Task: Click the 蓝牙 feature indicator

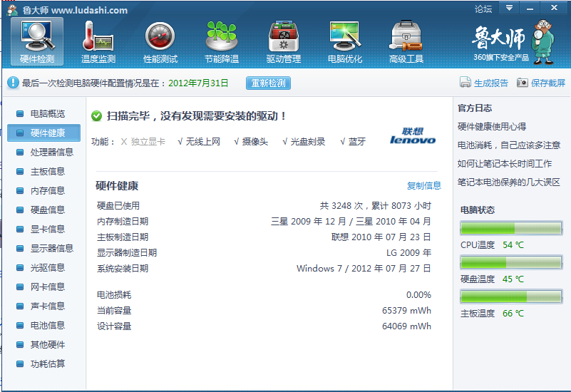Action: [352, 142]
